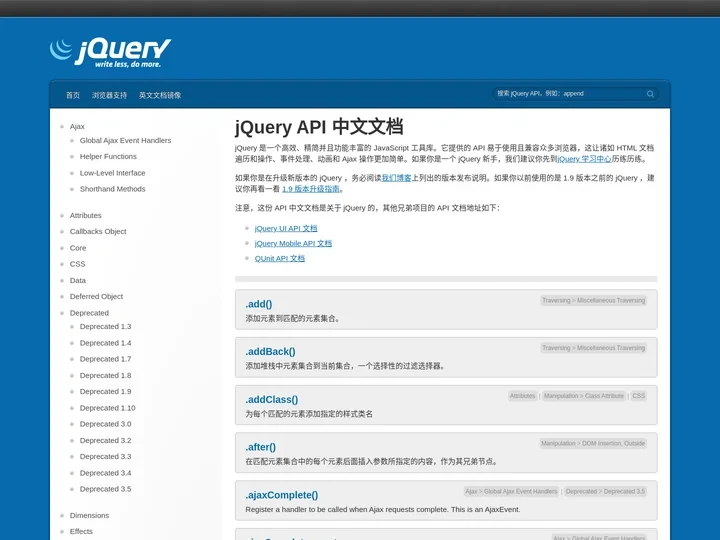The image size is (720, 540).
Task: Open Ajax category in sidebar
Action: click(x=77, y=126)
